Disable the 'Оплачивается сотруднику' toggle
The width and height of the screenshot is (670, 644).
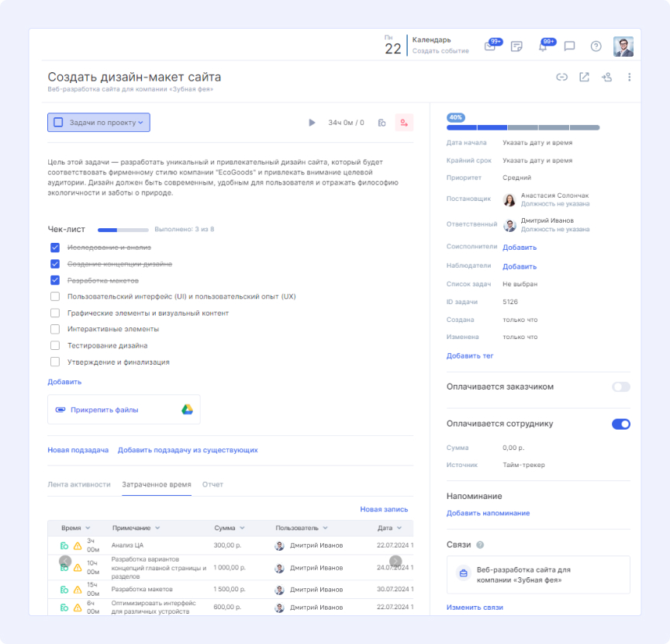[620, 424]
